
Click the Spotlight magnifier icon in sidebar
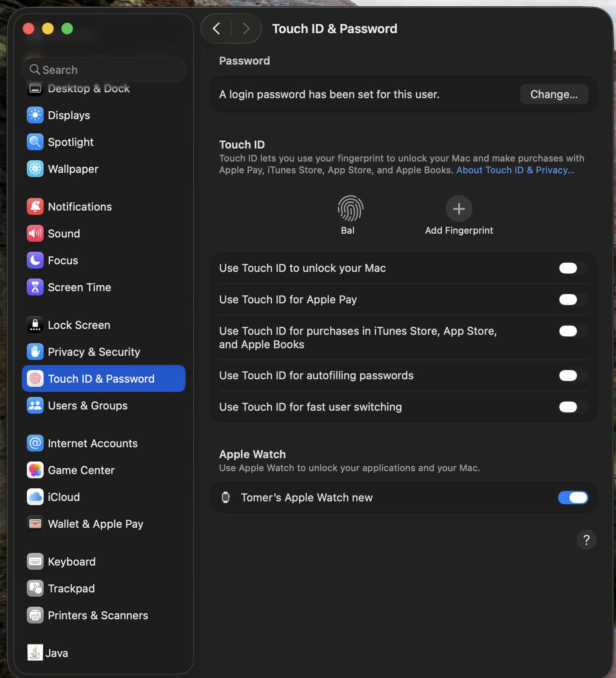35,142
